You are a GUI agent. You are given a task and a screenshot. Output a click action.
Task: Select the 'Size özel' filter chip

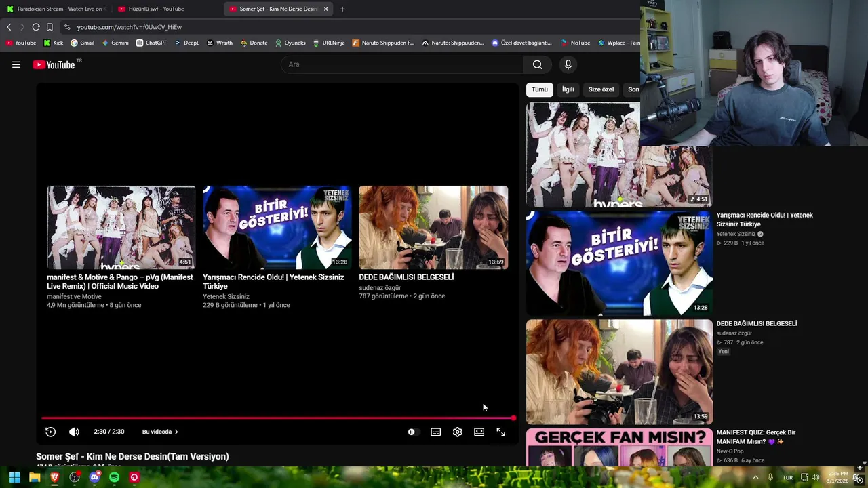601,89
